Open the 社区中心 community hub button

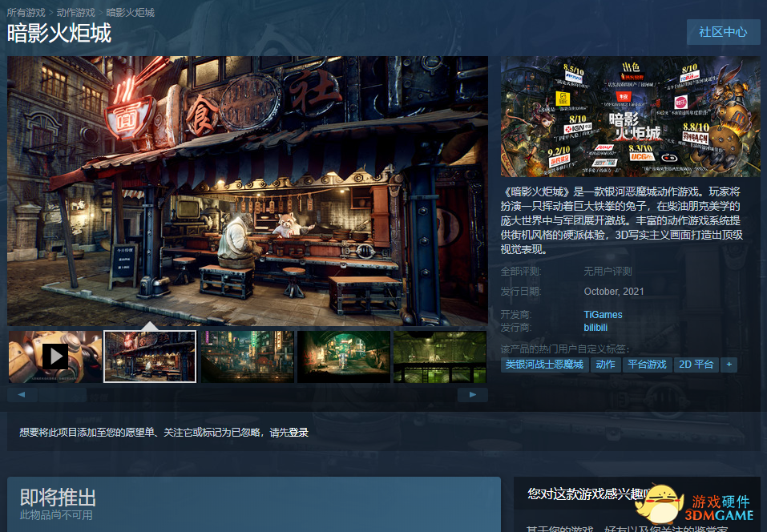pyautogui.click(x=723, y=32)
